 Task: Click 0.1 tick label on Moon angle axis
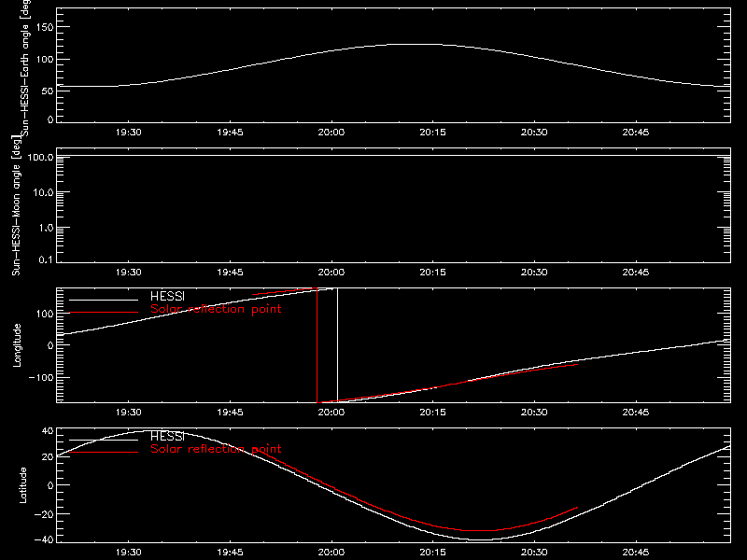pyautogui.click(x=46, y=260)
